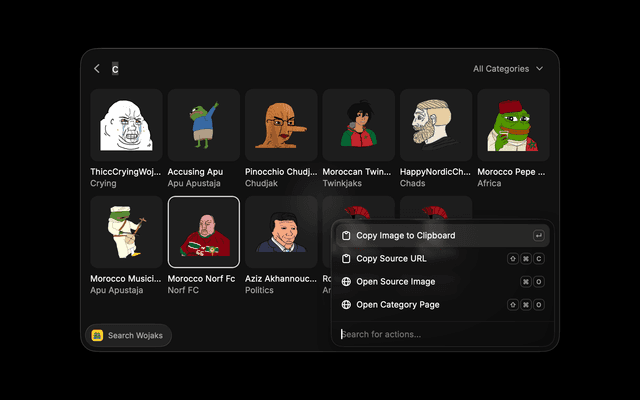Choose Copy Image to Clipboard action
640x400 pixels.
[x=442, y=236]
